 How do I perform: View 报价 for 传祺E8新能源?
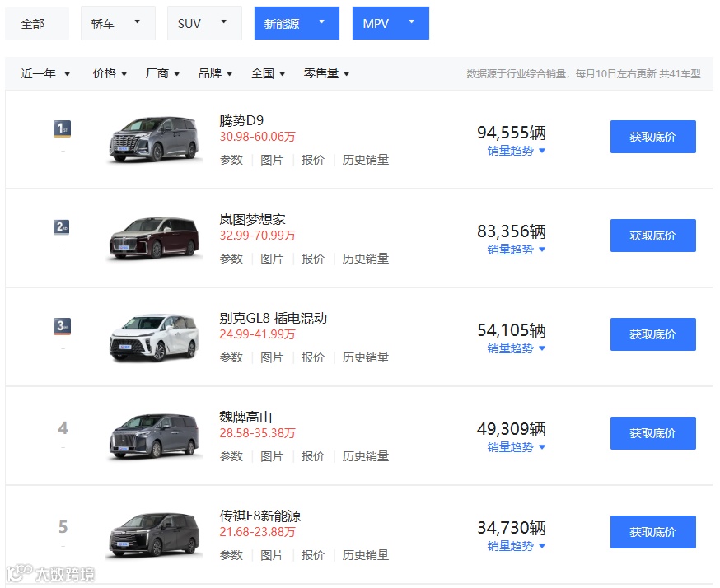pyautogui.click(x=313, y=554)
